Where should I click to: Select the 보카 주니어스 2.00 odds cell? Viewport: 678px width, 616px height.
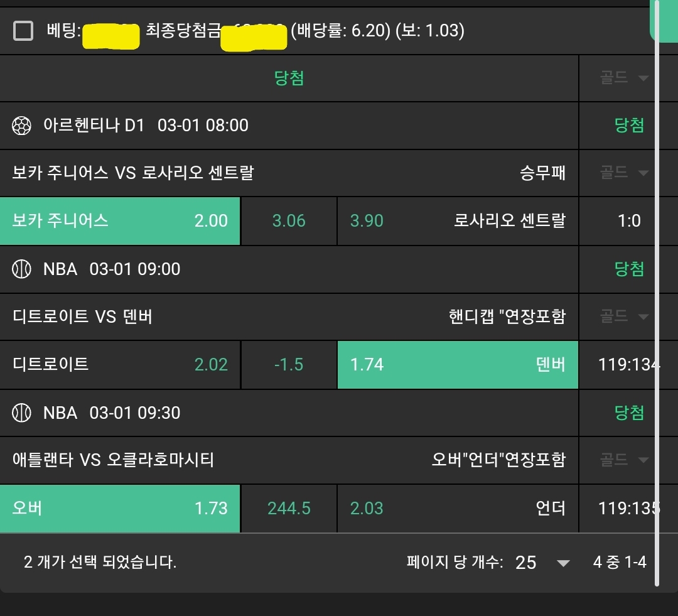pos(120,221)
